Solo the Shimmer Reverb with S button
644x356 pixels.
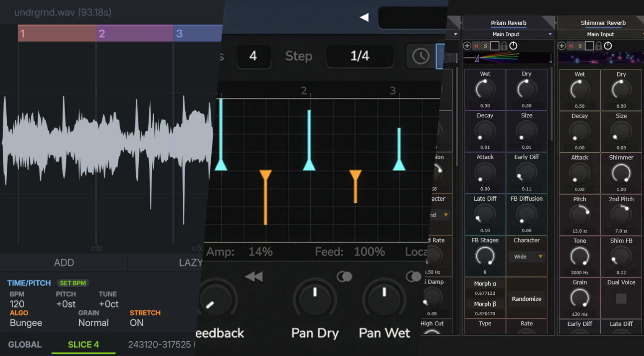[580, 46]
